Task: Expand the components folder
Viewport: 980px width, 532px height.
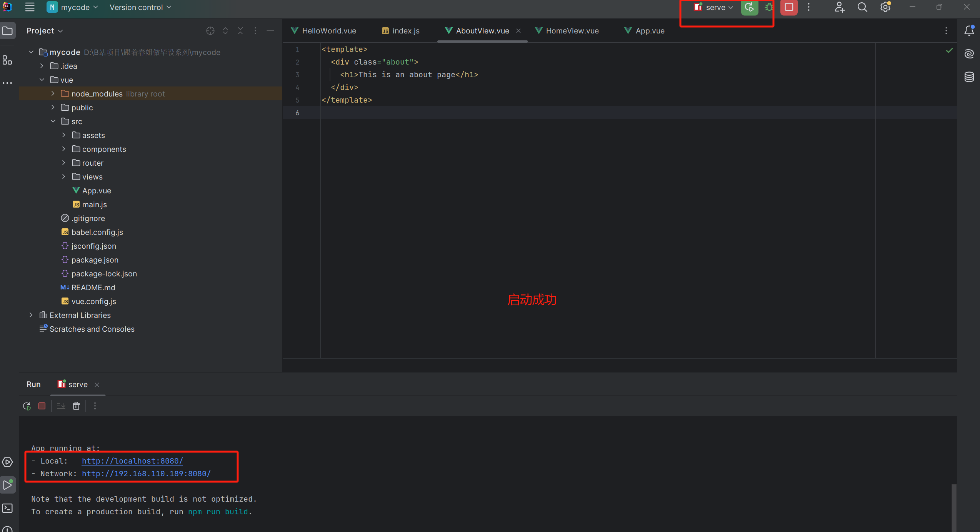Action: pos(63,149)
